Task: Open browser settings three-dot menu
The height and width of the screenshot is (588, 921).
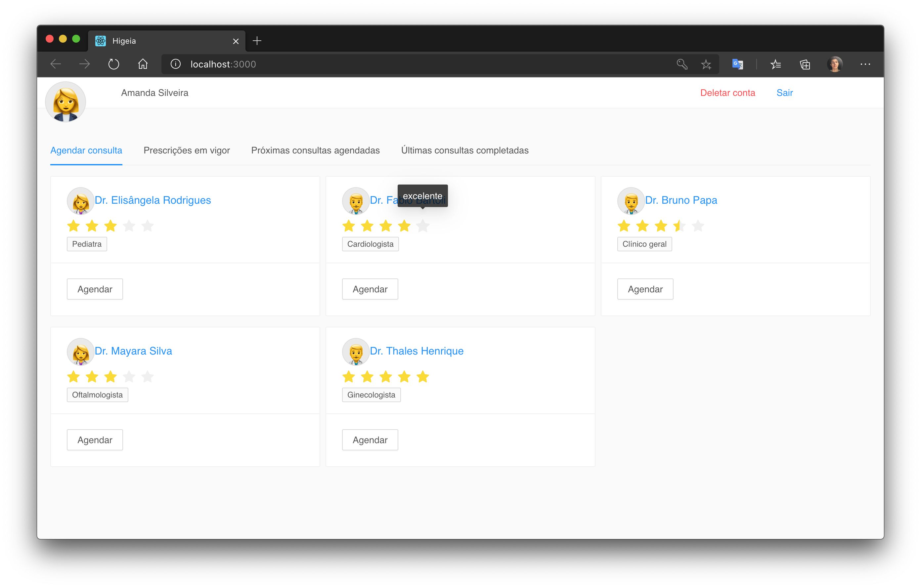Action: click(865, 64)
